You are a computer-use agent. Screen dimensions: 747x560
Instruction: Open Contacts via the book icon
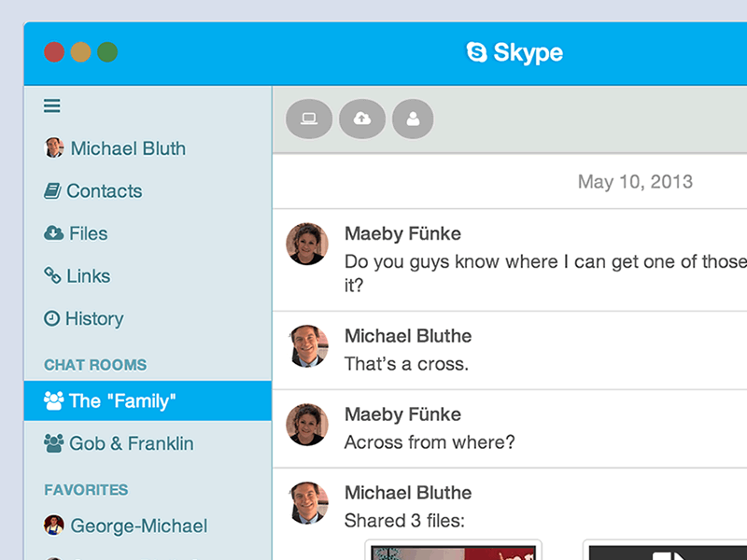(x=53, y=190)
